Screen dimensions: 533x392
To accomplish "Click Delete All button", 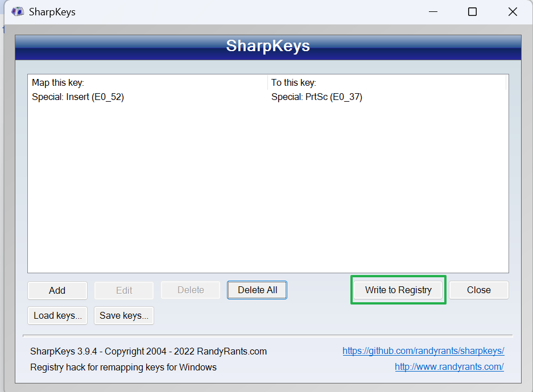I will [x=257, y=290].
